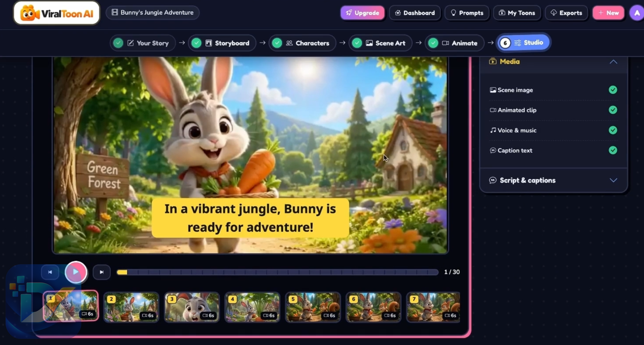The height and width of the screenshot is (345, 644).
Task: Select scene 4 thumbnail
Action: [x=252, y=307]
